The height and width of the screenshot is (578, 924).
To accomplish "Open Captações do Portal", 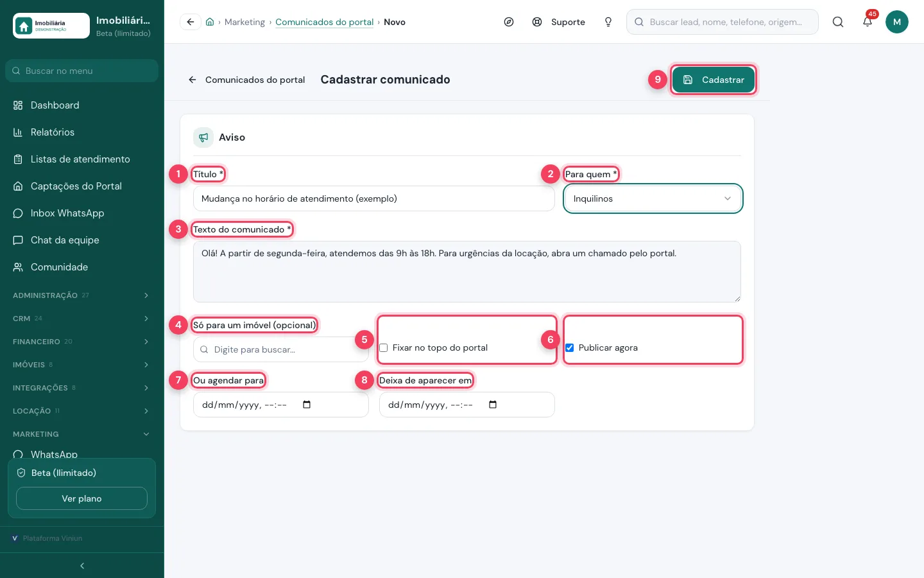I will (82, 186).
